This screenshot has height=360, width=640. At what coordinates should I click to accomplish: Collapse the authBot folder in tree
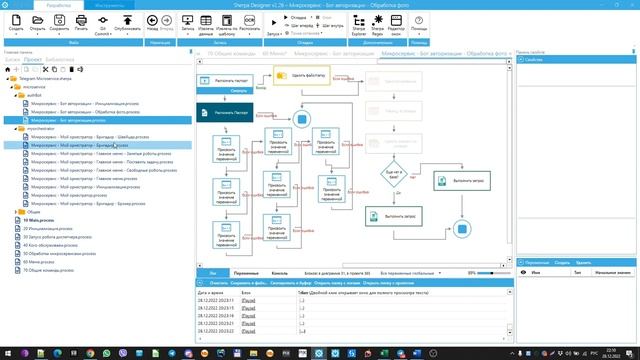16,96
